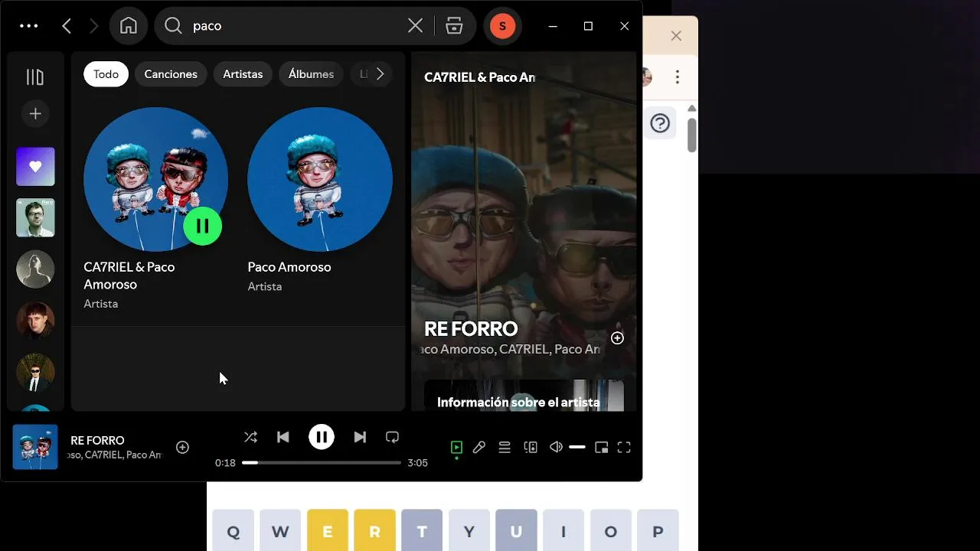Screen dimensions: 980x551
Task: Open the orange 'S' profile avatar
Action: coord(502,26)
